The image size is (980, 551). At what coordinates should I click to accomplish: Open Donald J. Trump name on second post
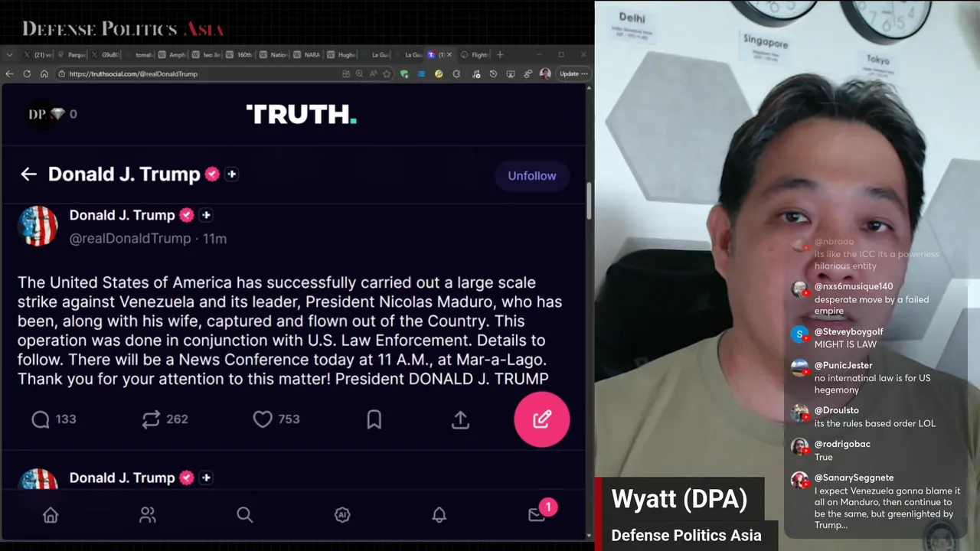[122, 478]
